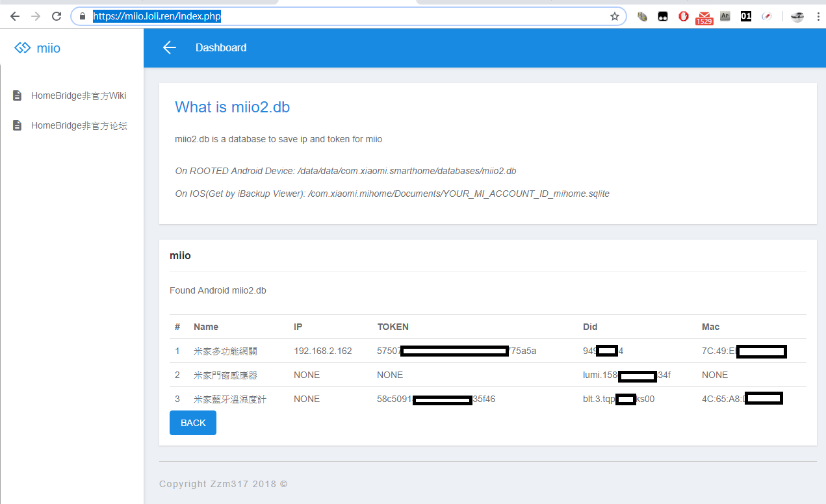The image size is (826, 504).
Task: Click the Did value starting with lumi.158
Action: (627, 375)
